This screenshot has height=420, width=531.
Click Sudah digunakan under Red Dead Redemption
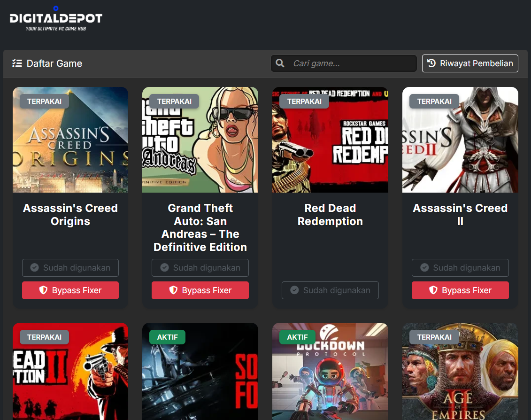[330, 290]
